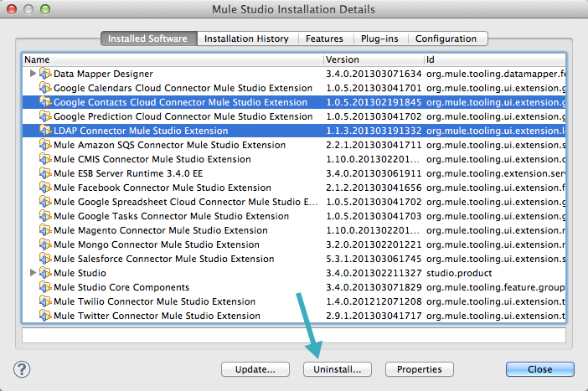
Task: Click the Update... button
Action: click(x=255, y=369)
